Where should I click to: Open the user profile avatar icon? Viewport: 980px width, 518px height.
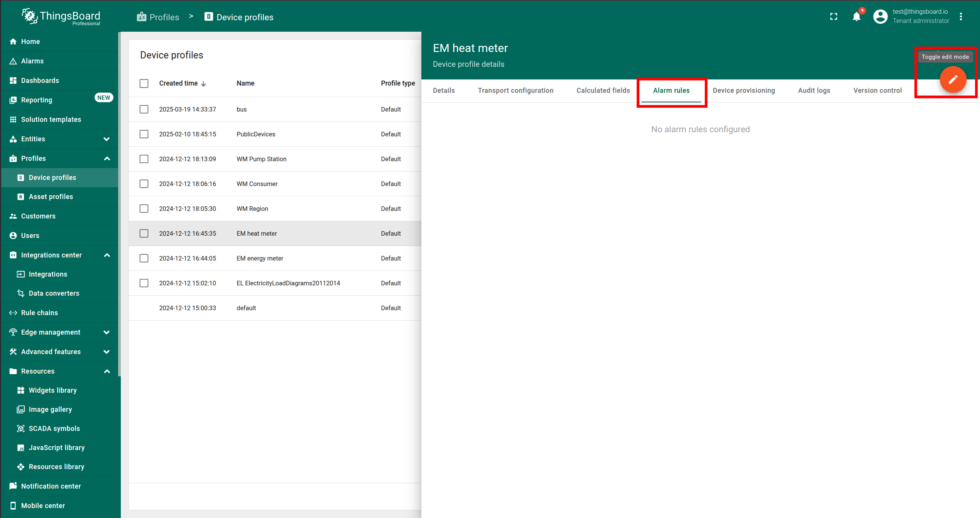[x=880, y=17]
